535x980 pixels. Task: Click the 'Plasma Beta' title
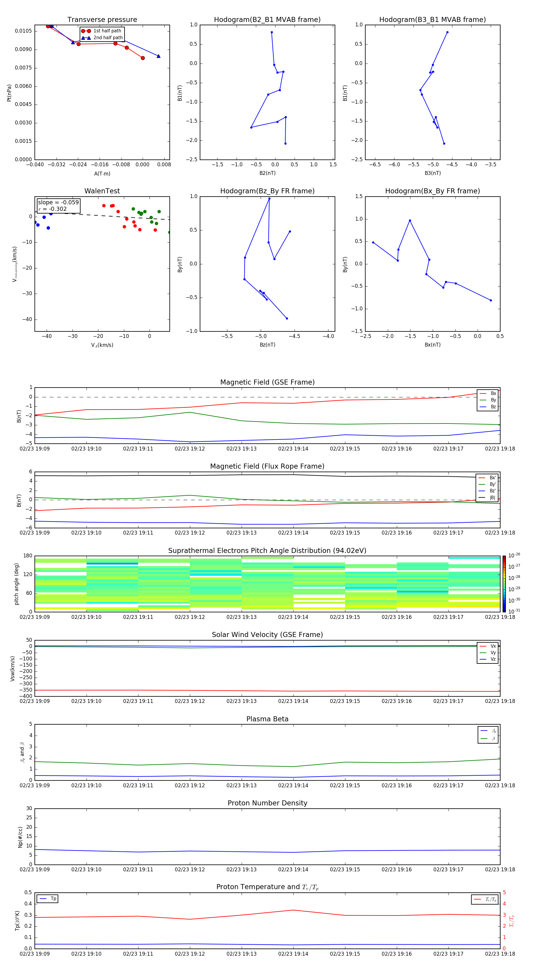click(267, 719)
